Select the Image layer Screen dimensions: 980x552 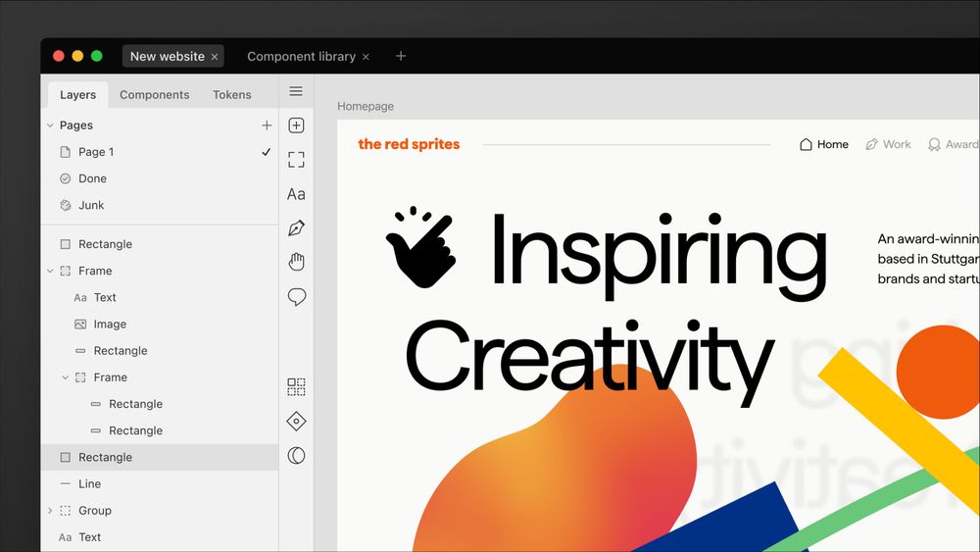point(160,325)
